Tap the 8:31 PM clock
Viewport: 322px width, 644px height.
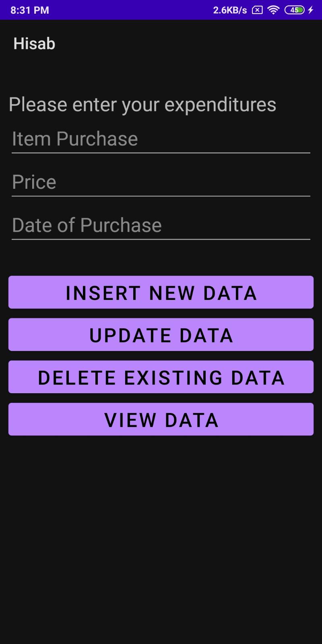30,10
